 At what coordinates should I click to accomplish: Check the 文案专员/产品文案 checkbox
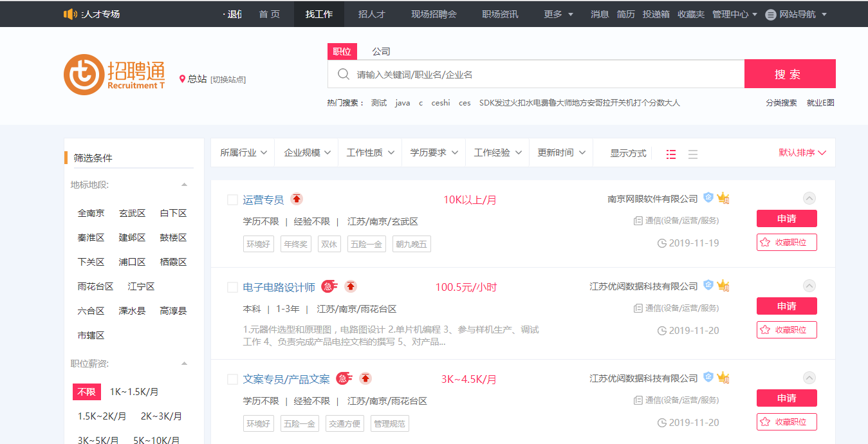(233, 379)
